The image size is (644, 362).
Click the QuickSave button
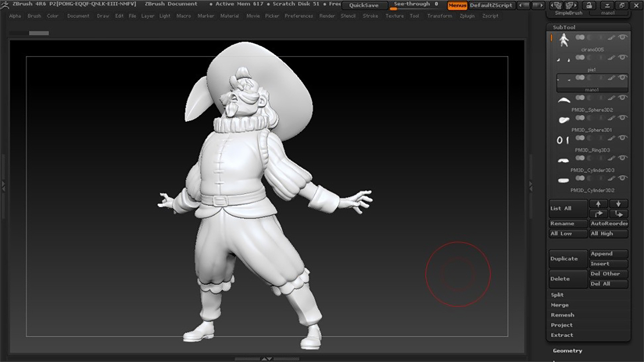pyautogui.click(x=364, y=6)
